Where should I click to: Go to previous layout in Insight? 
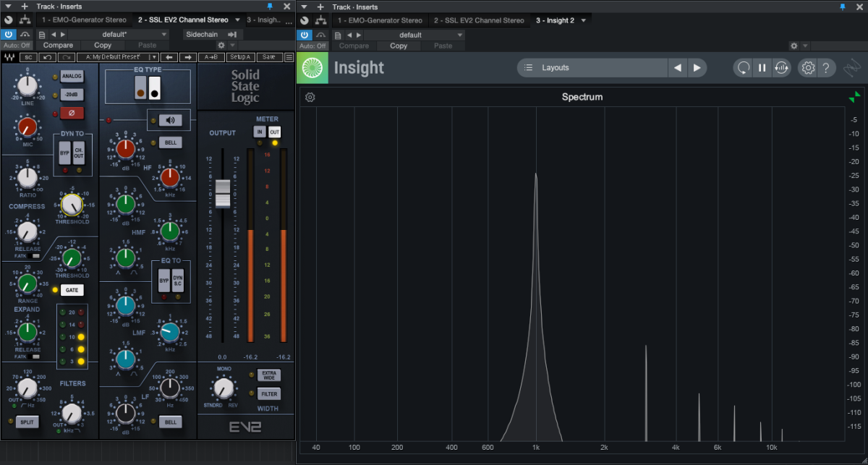pyautogui.click(x=678, y=68)
